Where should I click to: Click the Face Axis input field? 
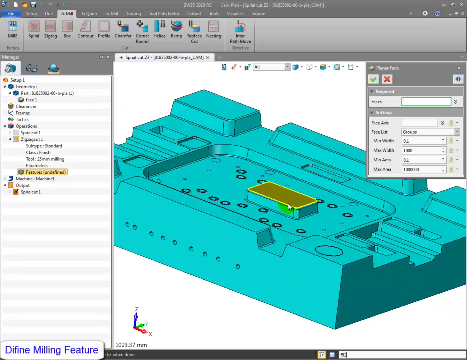pyautogui.click(x=419, y=123)
